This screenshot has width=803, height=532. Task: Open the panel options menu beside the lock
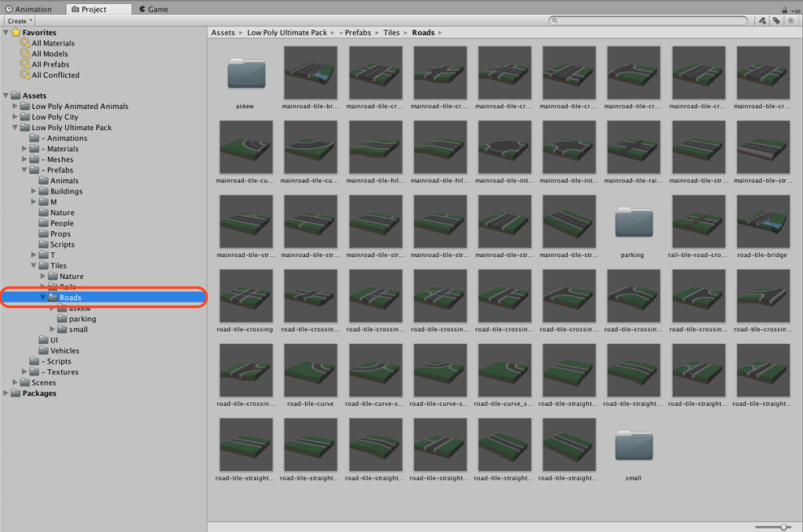[794, 8]
